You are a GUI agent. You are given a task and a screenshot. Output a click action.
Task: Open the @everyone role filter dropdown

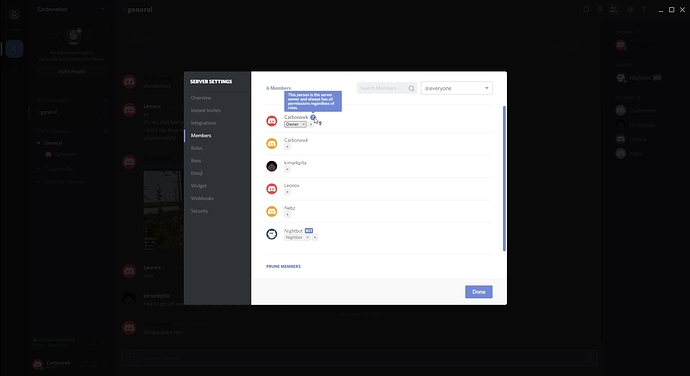click(456, 88)
